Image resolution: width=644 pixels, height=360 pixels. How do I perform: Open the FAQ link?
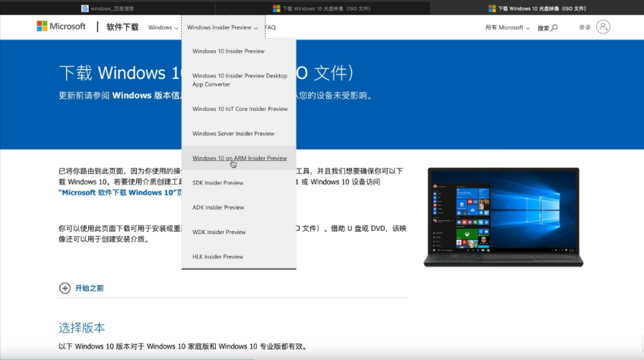click(270, 27)
